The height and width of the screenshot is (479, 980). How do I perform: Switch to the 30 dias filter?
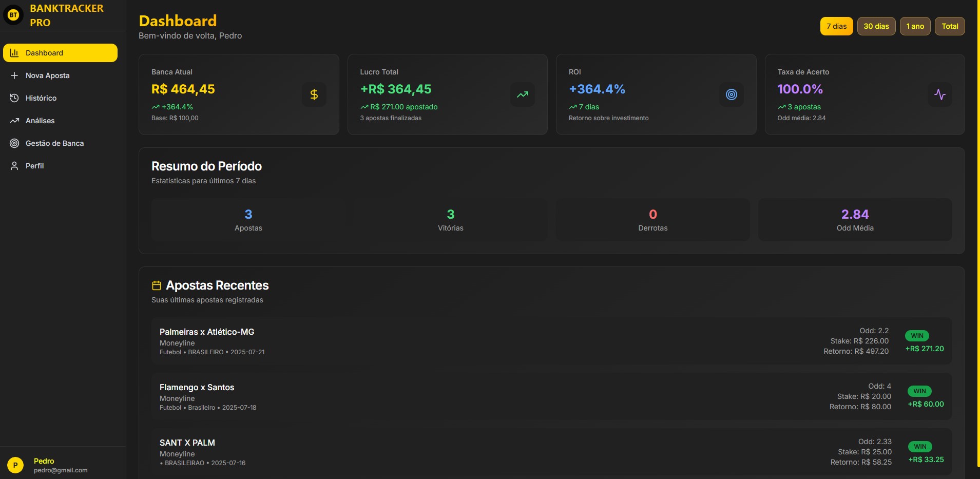click(x=876, y=26)
